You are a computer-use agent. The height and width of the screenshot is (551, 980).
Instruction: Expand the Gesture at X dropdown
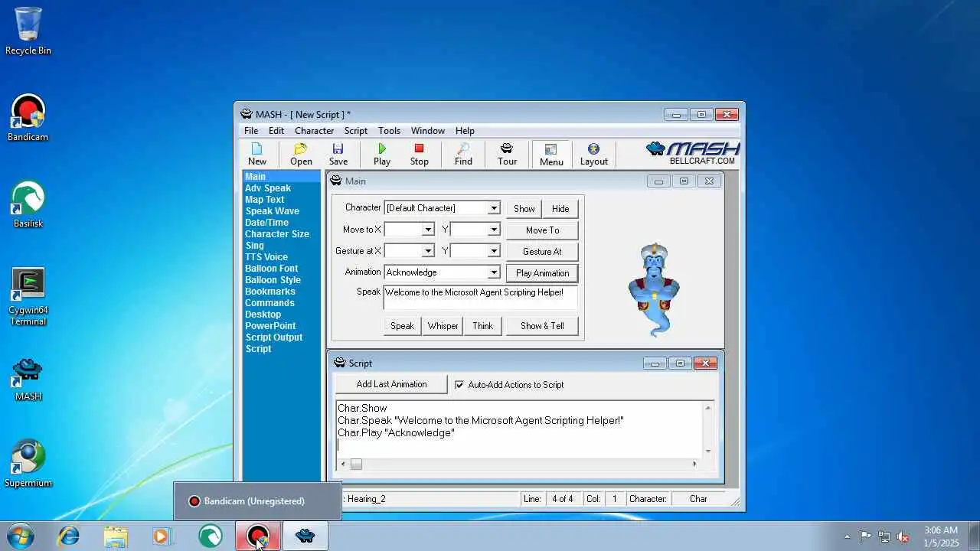coord(428,251)
